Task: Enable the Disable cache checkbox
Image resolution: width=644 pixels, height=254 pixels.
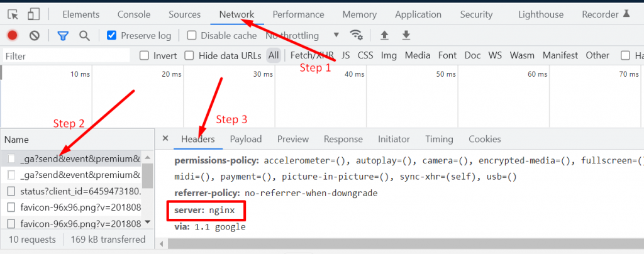Action: (192, 36)
